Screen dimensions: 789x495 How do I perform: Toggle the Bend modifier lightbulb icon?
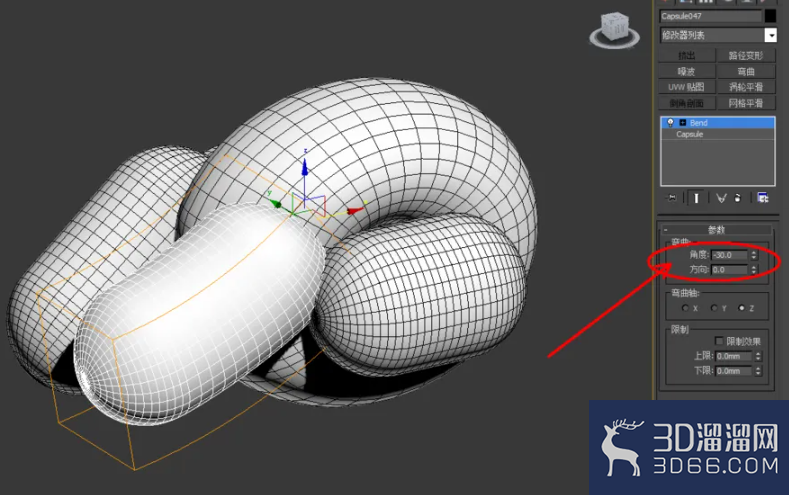point(670,122)
